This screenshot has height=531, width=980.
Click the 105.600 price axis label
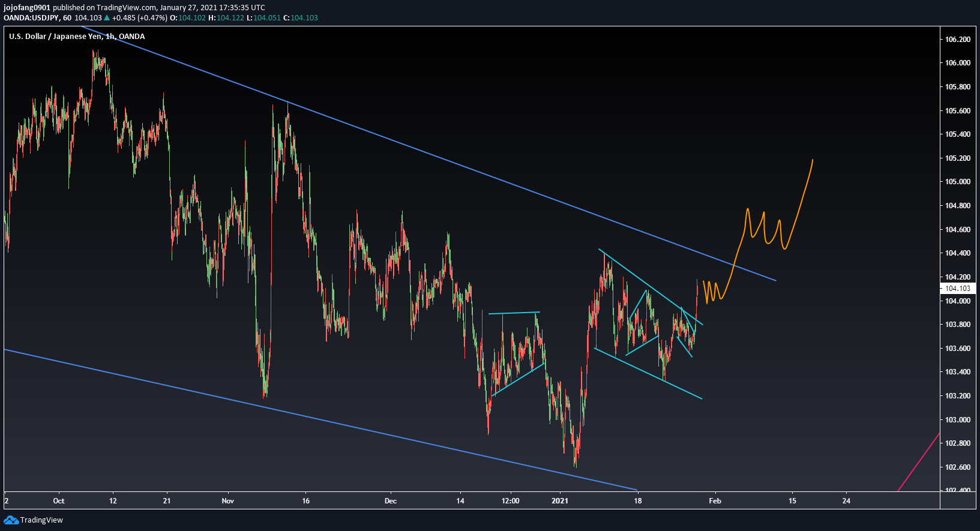coord(958,111)
